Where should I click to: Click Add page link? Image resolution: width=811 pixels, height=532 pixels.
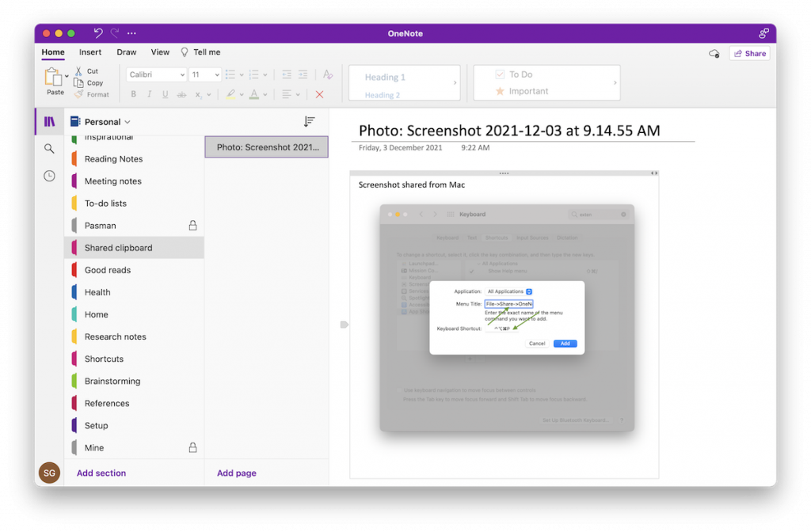(236, 473)
